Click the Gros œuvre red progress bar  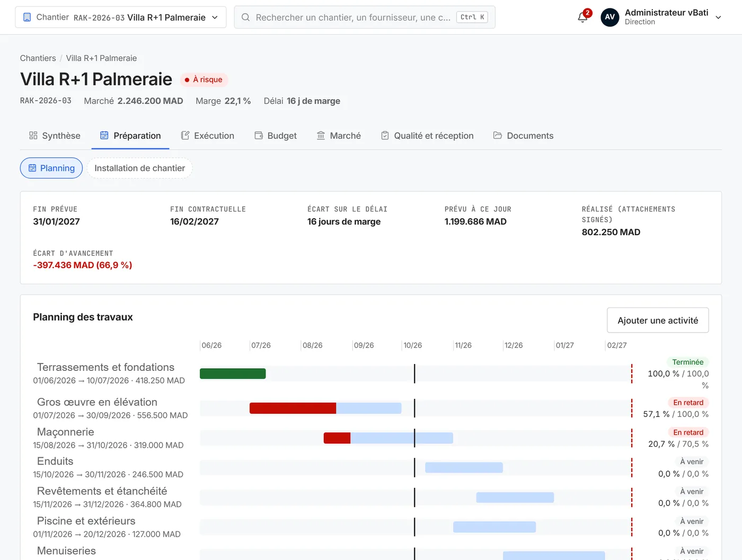click(293, 408)
